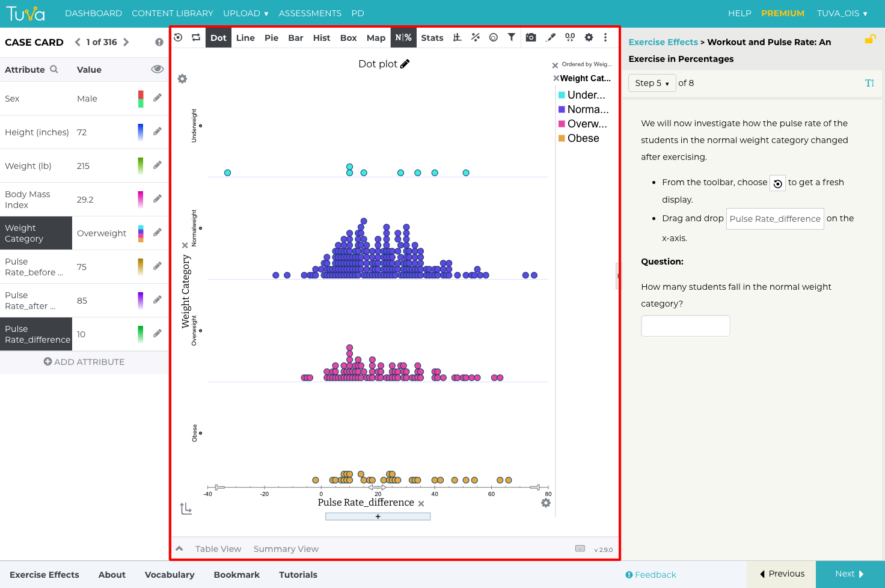Switch to Bar chart type

point(296,37)
